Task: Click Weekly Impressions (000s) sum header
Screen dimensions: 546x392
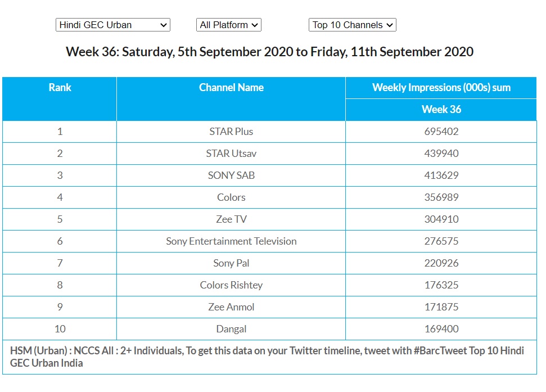Action: click(x=441, y=88)
